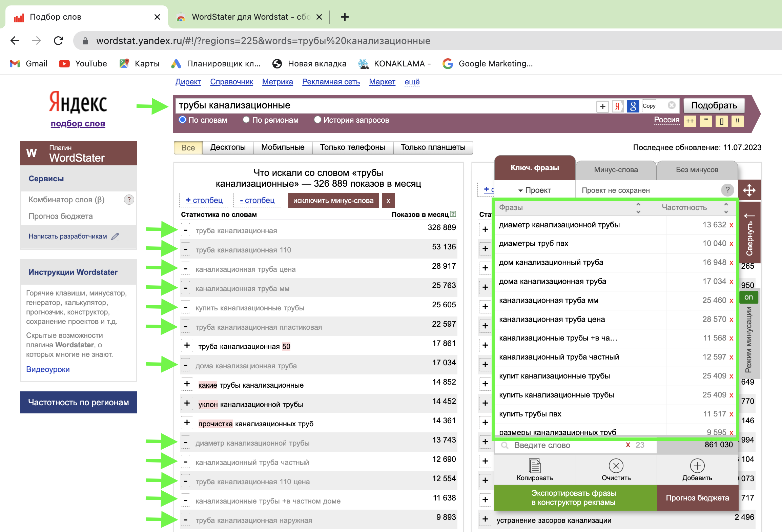Apply the square brackets operator icon
The height and width of the screenshot is (532, 782).
coord(721,121)
